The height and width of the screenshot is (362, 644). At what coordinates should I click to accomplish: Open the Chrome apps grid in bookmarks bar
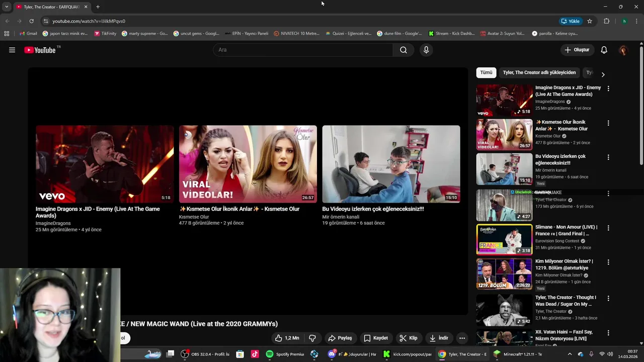click(7, 34)
